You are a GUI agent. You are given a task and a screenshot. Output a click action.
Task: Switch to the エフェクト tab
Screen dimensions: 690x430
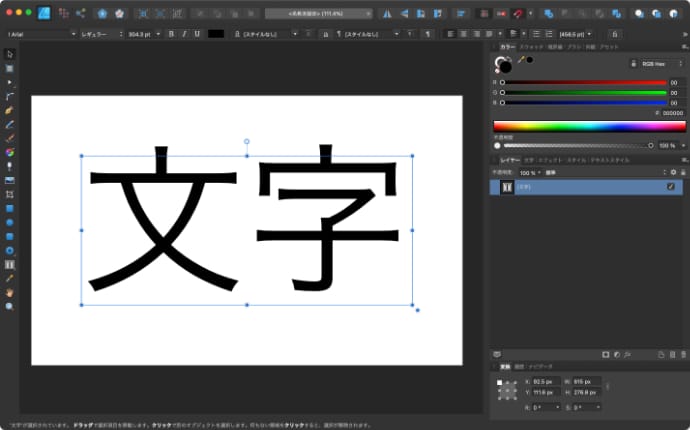point(549,160)
